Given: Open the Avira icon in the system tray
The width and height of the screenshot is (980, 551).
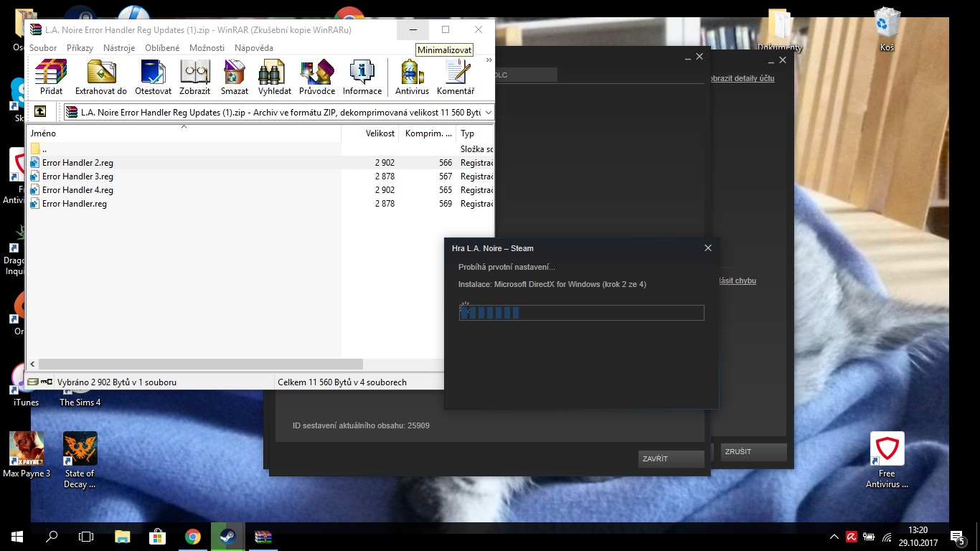Looking at the screenshot, I should coord(852,536).
